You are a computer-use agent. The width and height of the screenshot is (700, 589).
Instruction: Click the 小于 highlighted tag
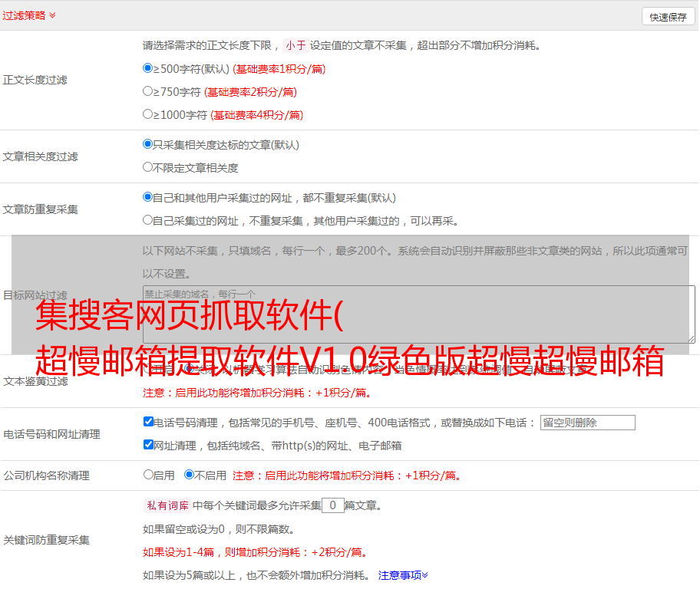click(x=296, y=45)
